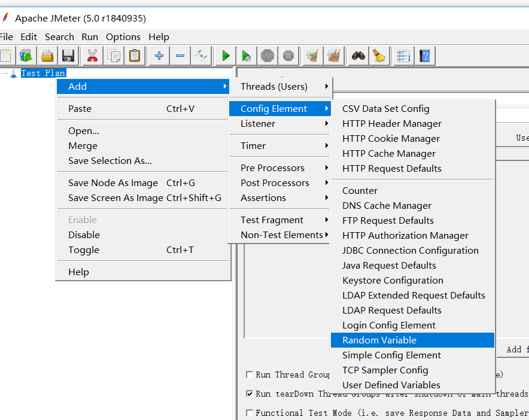
Task: Click the Function Helper list icon
Action: click(x=403, y=56)
